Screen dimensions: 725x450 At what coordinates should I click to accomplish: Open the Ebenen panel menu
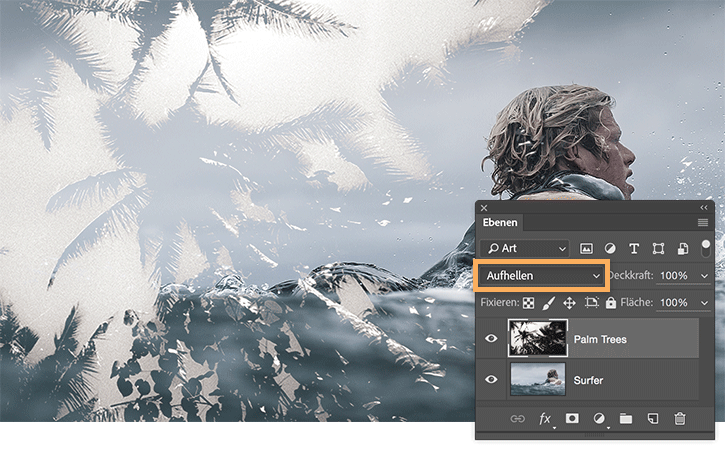click(x=703, y=222)
